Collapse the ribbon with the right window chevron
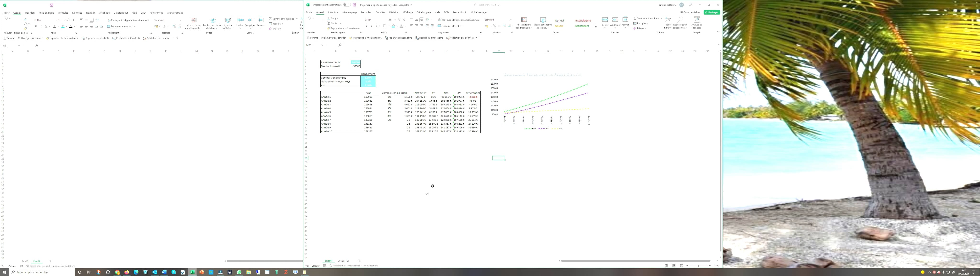 coord(718,32)
